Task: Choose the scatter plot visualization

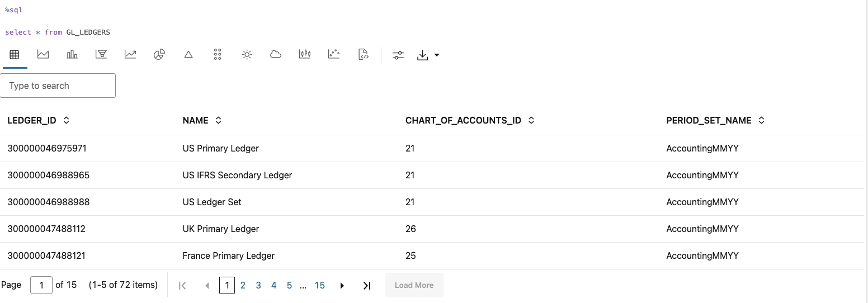Action: pyautogui.click(x=334, y=55)
